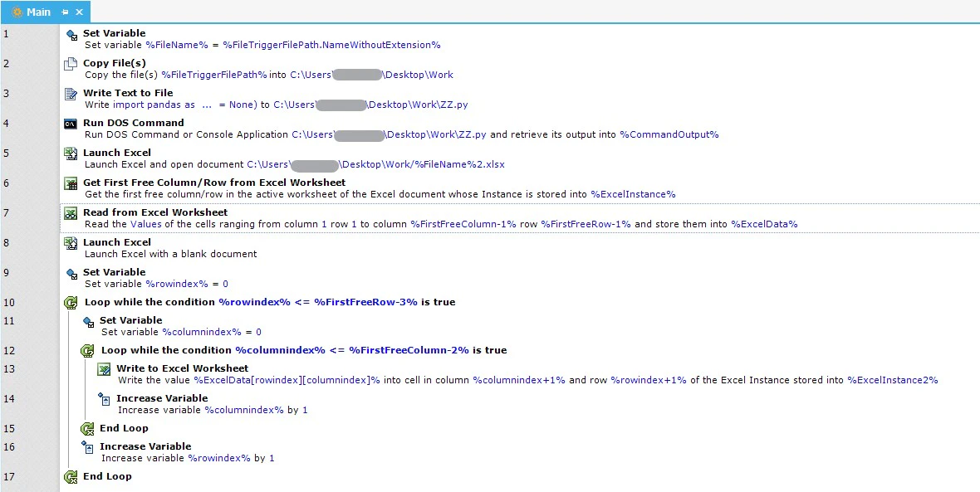
Task: Click the %FirstFreeRow-3% loop condition value
Action: click(365, 302)
